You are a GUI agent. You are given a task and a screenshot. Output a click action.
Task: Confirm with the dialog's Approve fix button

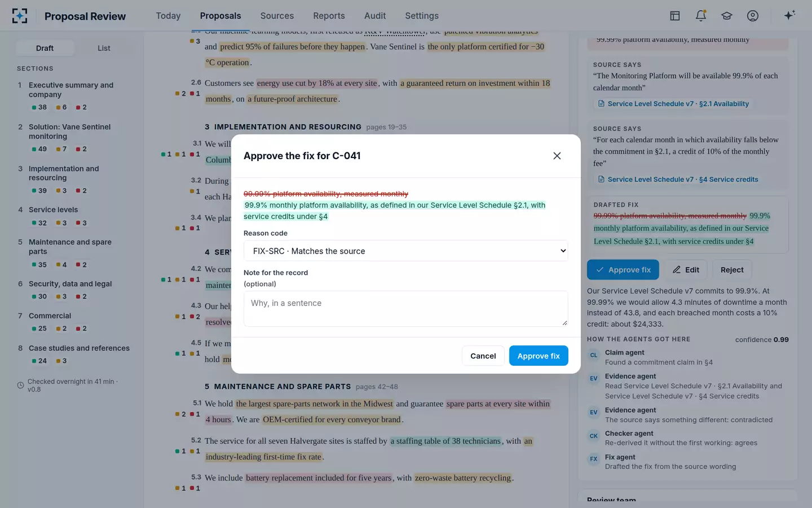tap(539, 356)
